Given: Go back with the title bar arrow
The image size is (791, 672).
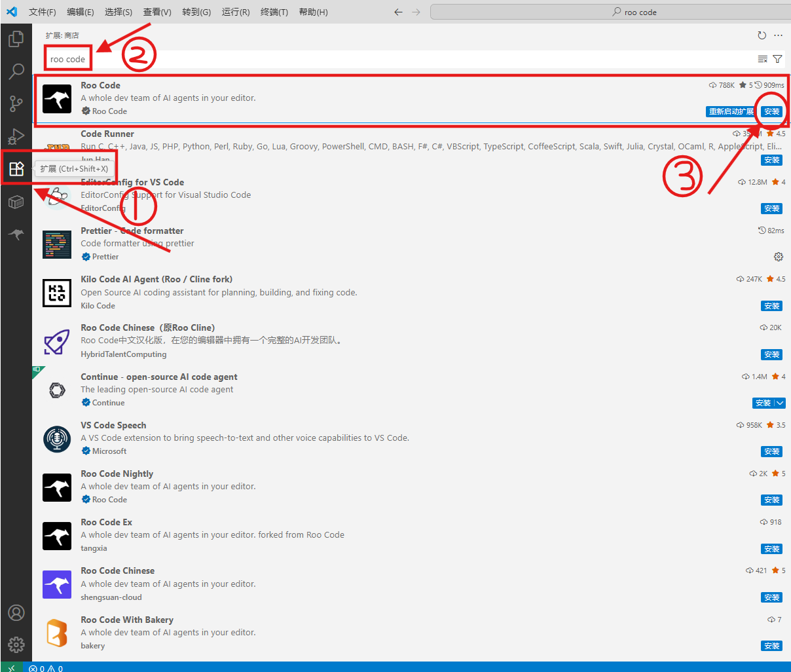Looking at the screenshot, I should [x=398, y=12].
